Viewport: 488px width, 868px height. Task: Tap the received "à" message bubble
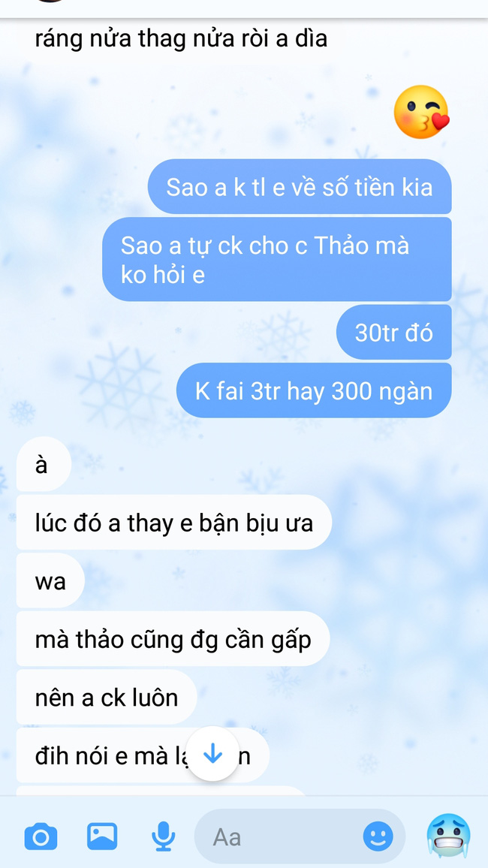(x=44, y=465)
